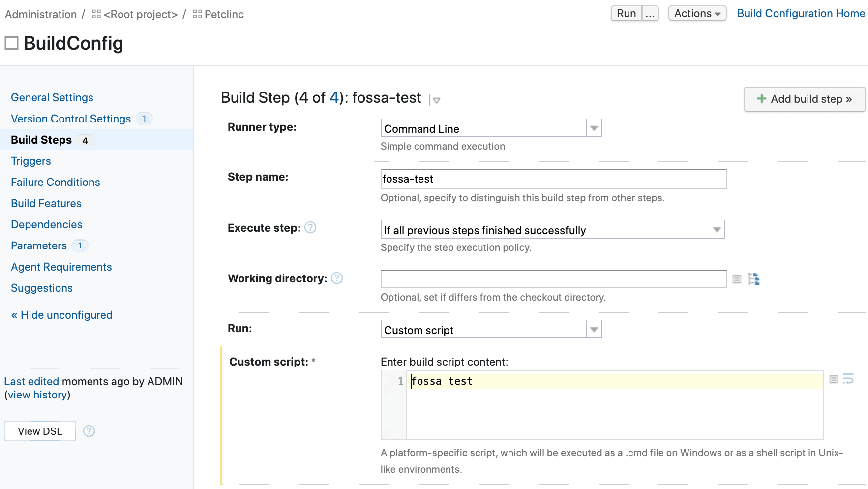868x489 pixels.
Task: Expand the Execute step policy dropdown
Action: pos(717,229)
